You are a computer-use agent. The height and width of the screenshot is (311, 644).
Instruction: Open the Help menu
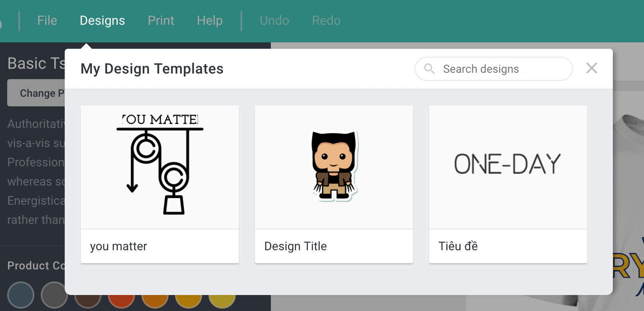[209, 20]
